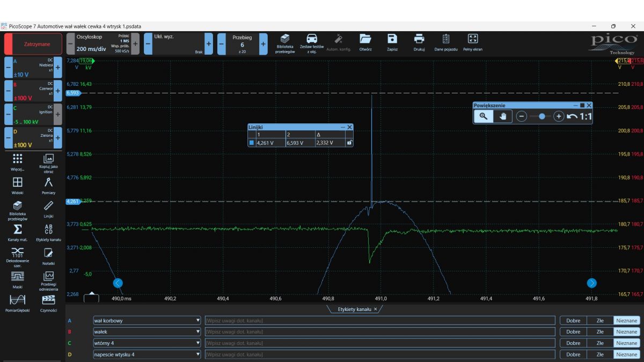
Task: Close the Etykiety kanału tab
Action: 376,309
